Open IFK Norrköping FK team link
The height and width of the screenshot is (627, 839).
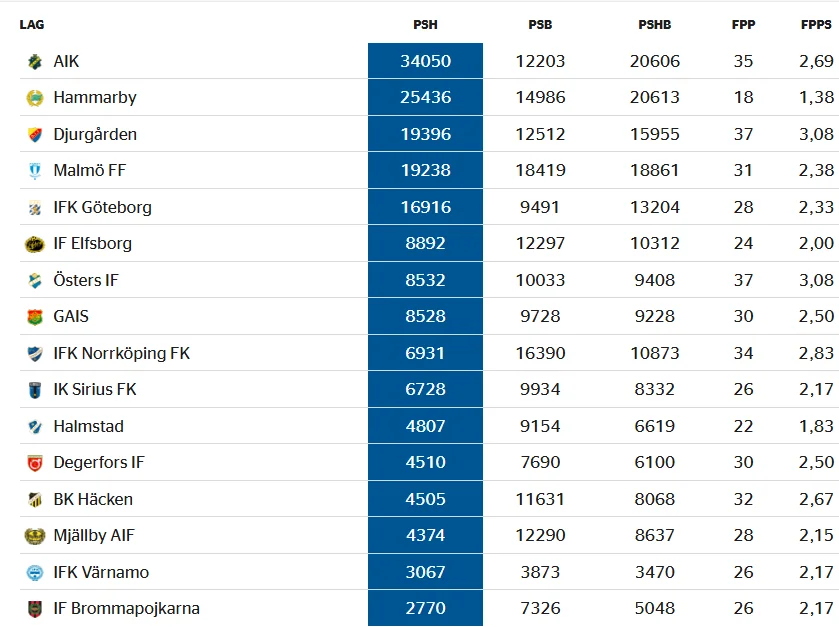click(x=121, y=353)
